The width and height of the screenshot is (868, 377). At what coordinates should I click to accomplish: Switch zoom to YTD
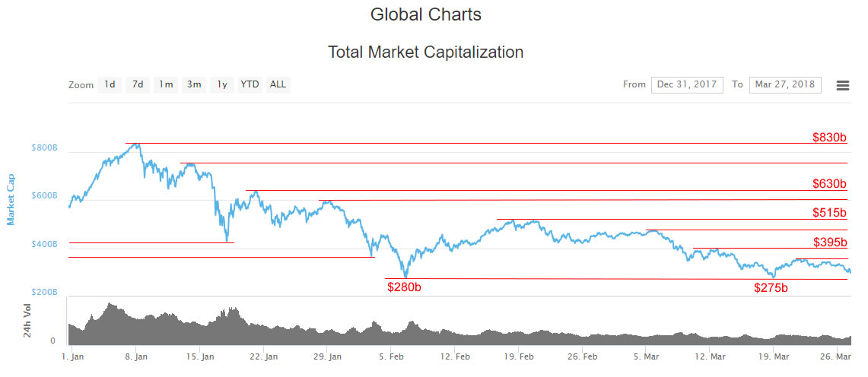pos(250,84)
